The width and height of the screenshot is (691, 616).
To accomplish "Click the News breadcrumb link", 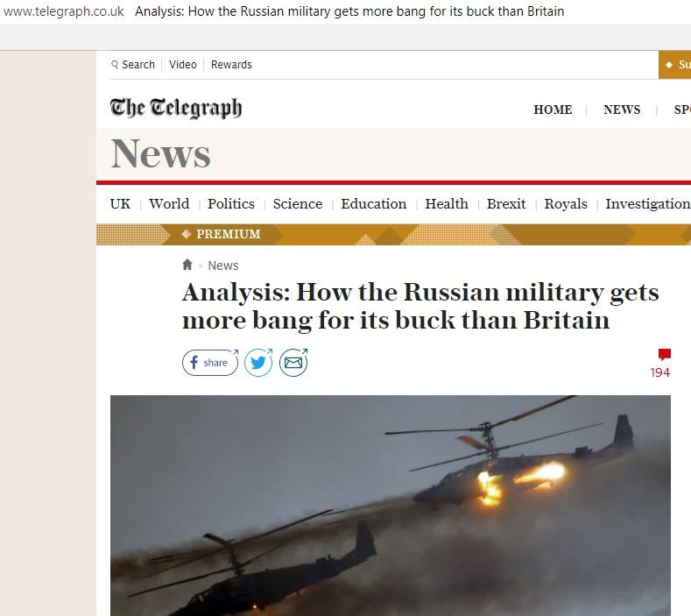I will click(223, 266).
